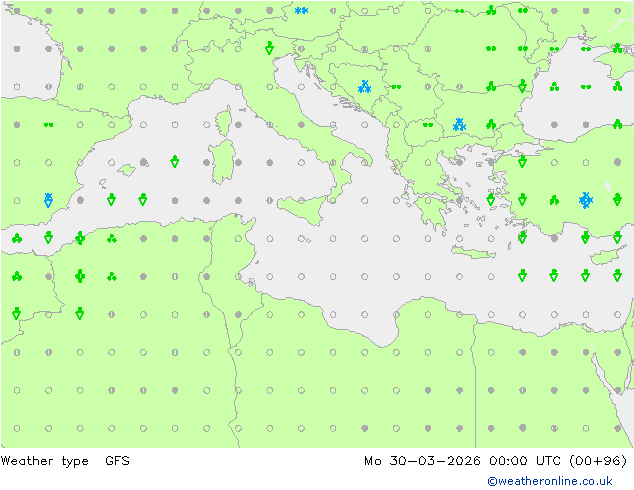Click the 'Weather type' caption text
Screen dimensions: 634x490
tap(45, 461)
